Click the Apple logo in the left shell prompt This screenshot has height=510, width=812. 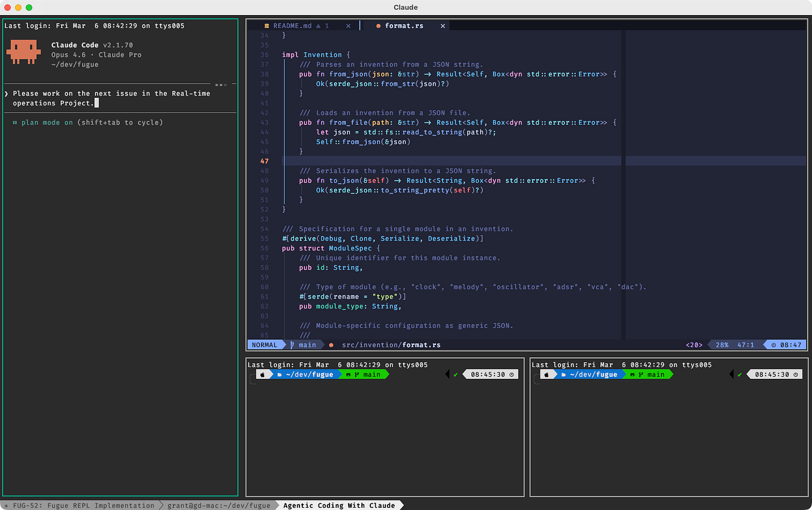(263, 374)
